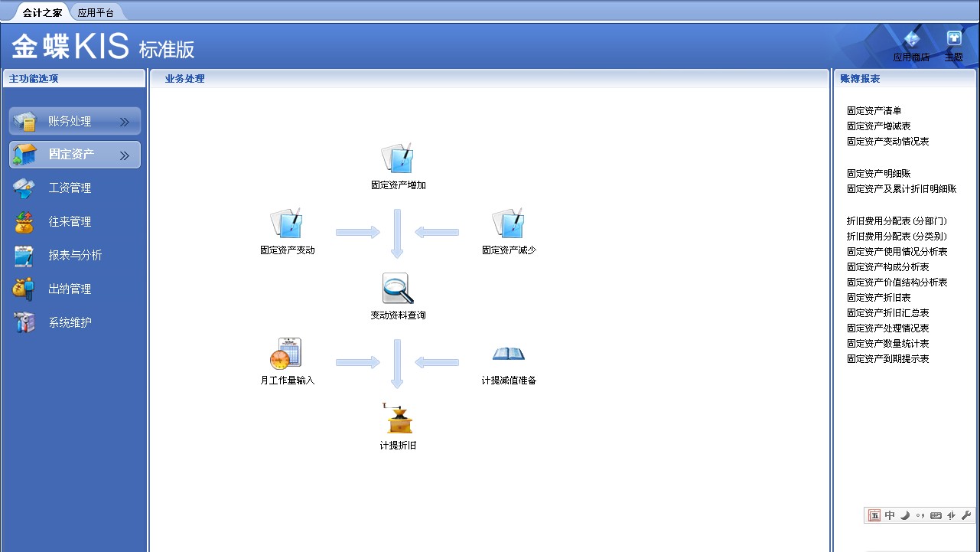Open 变动资料查询 magnifier icon
This screenshot has height=552, width=980.
(x=398, y=289)
